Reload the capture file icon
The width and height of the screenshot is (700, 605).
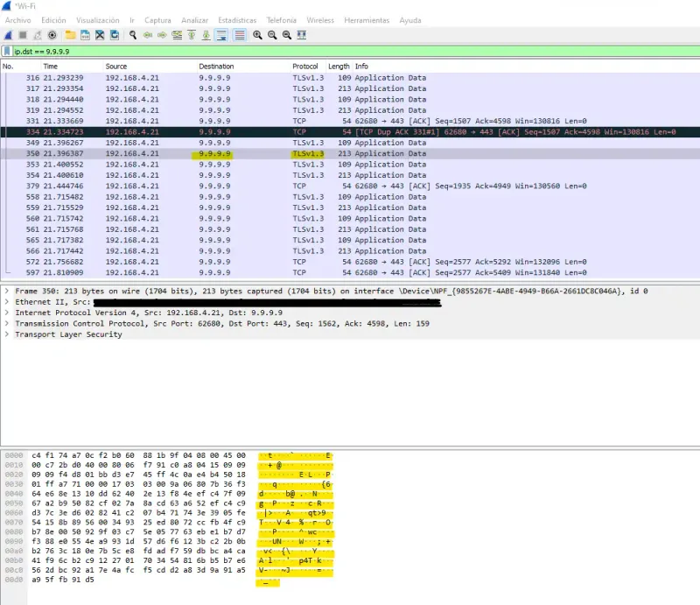tap(115, 35)
